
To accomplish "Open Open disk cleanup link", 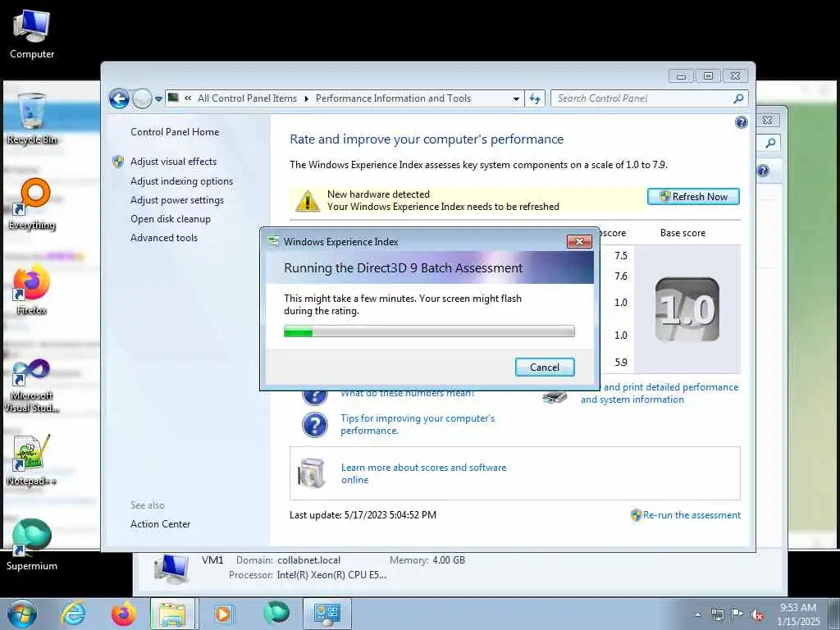I will 171,218.
